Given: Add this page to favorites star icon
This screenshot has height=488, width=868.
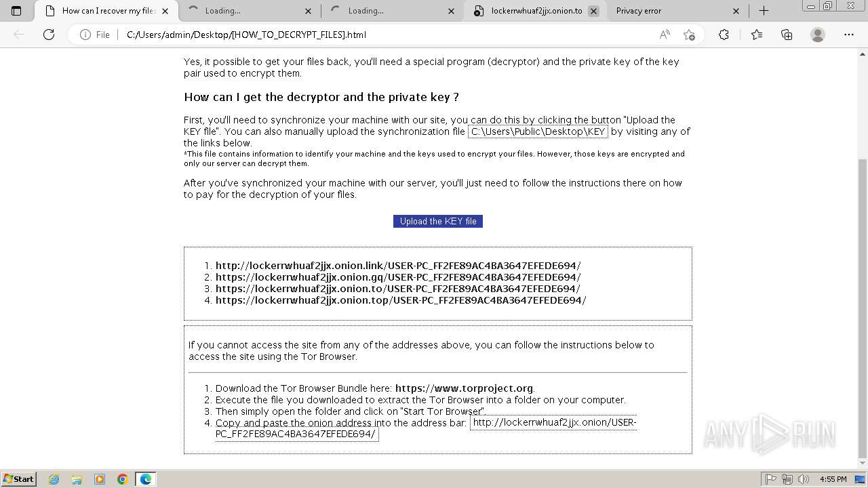Looking at the screenshot, I should tap(690, 35).
